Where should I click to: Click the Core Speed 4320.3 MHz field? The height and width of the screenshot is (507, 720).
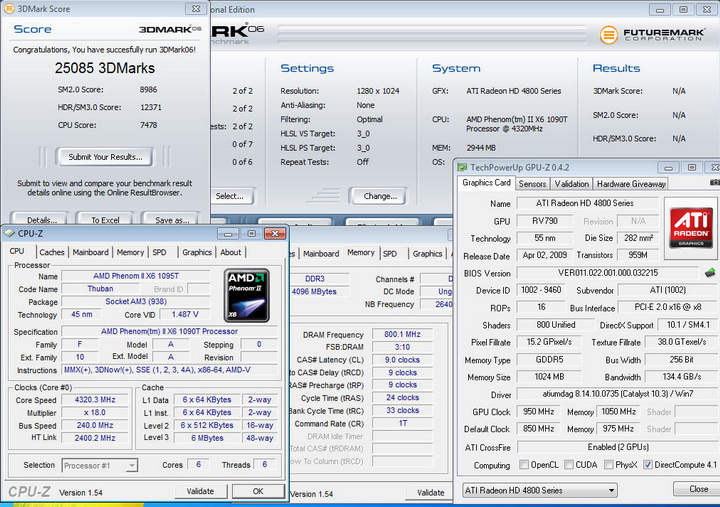click(95, 400)
